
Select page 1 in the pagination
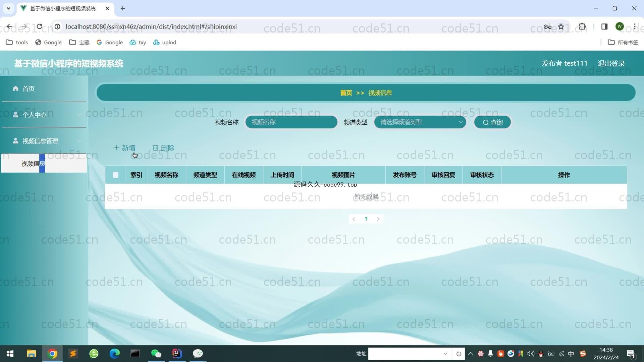click(366, 219)
